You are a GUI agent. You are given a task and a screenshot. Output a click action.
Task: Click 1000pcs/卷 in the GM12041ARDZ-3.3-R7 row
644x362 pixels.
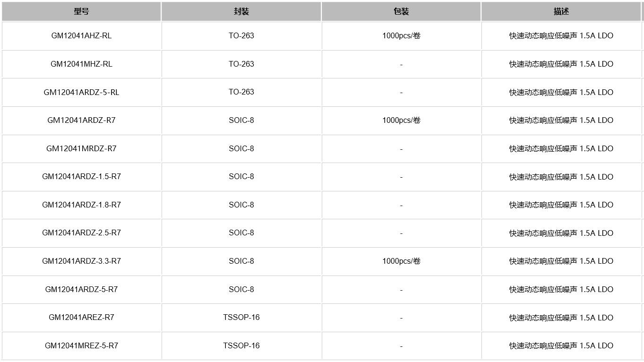401,261
